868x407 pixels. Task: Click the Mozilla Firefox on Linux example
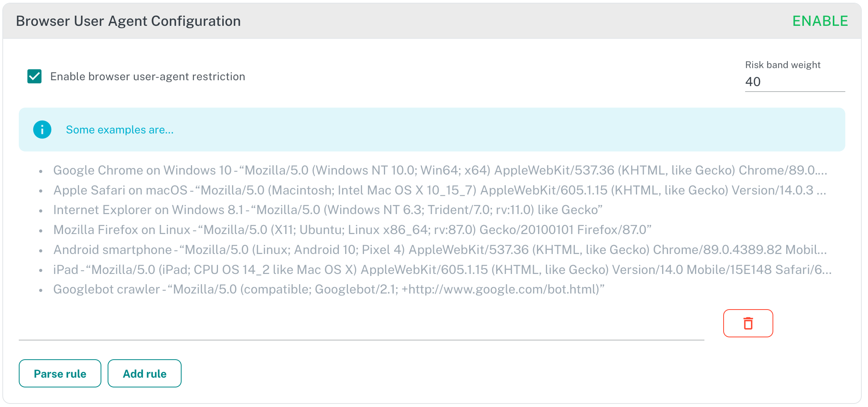click(352, 230)
